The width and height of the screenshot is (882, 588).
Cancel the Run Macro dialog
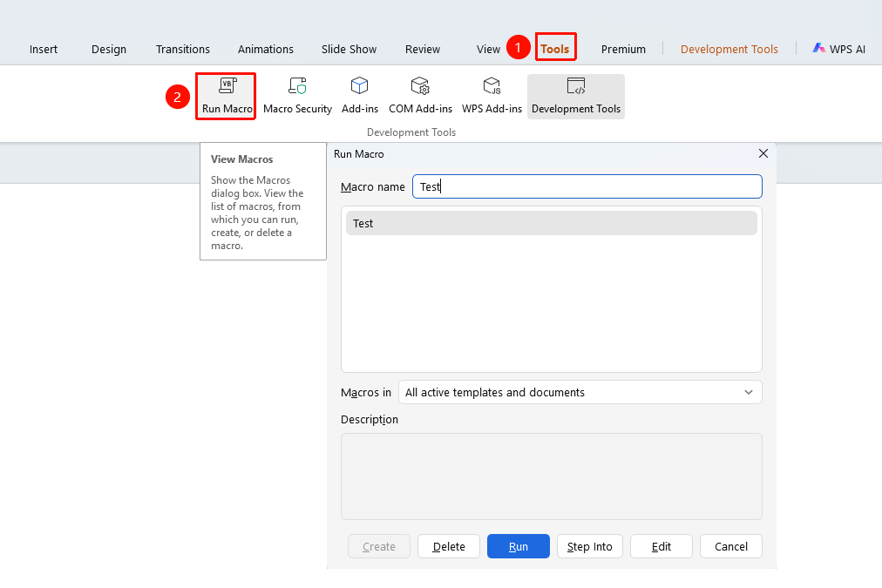pos(730,546)
